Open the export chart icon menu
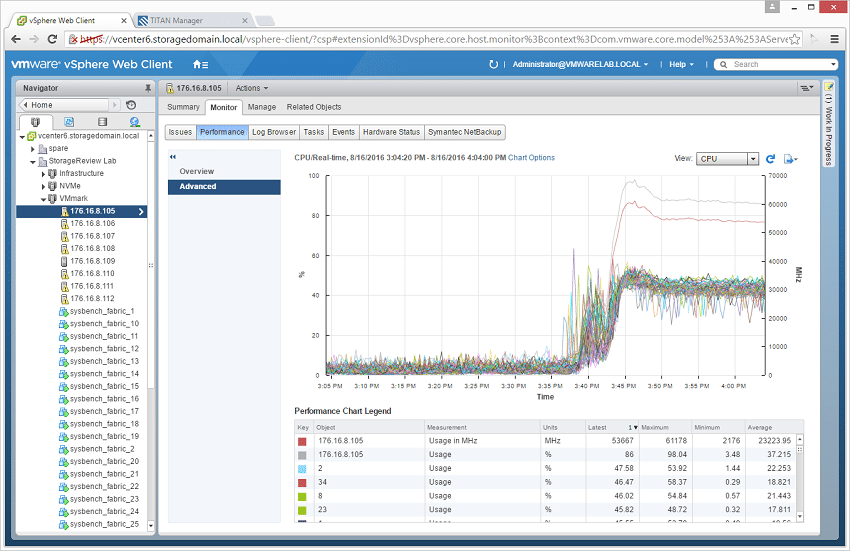The image size is (850, 551). click(x=790, y=159)
